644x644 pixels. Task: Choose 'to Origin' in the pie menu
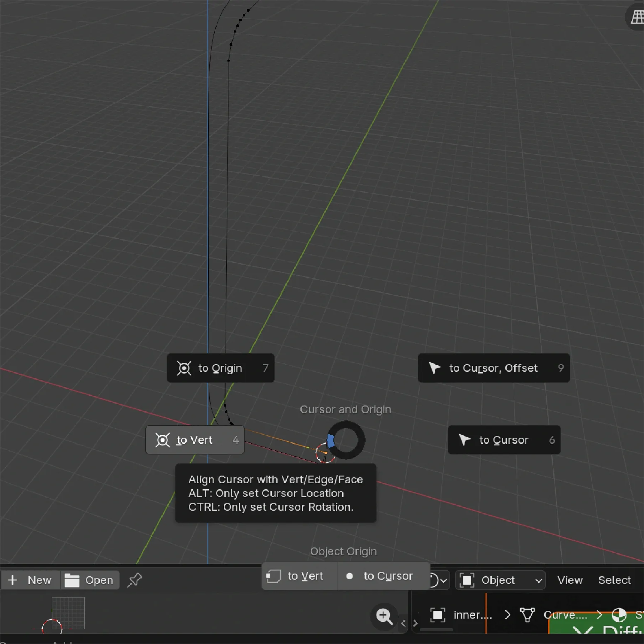pos(220,368)
